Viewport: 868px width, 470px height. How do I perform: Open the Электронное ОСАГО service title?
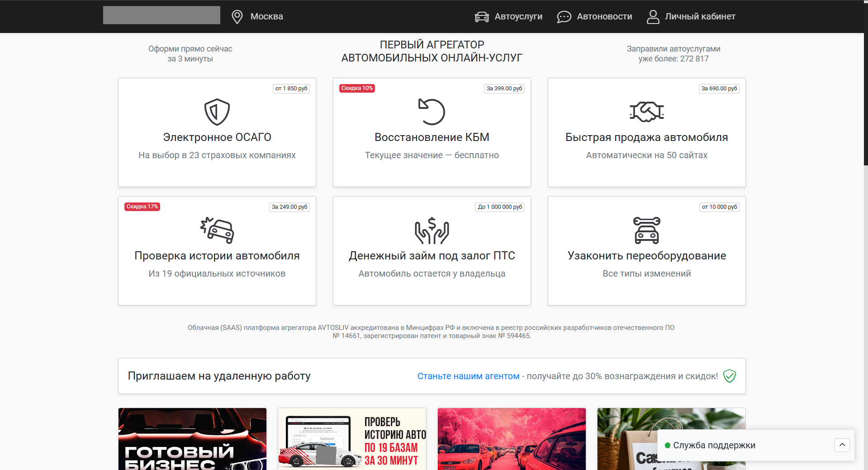tap(217, 137)
